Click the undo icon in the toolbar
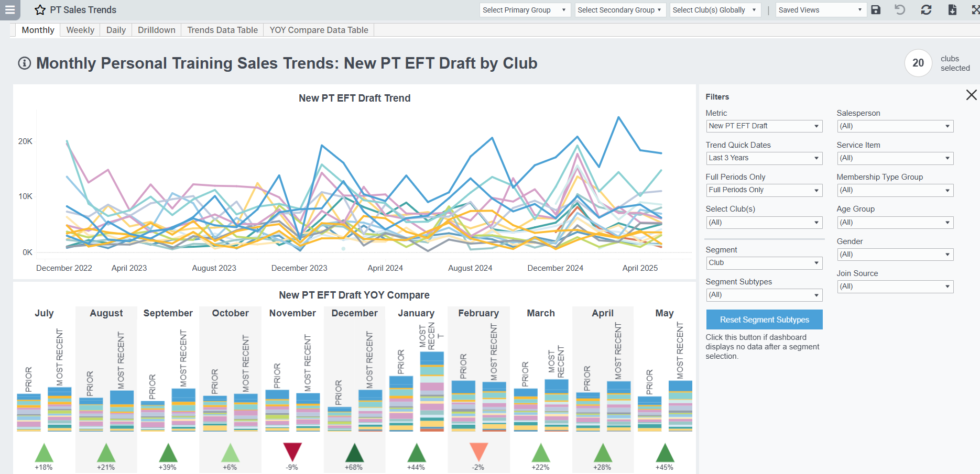Screen dimensions: 980x474 pyautogui.click(x=900, y=9)
